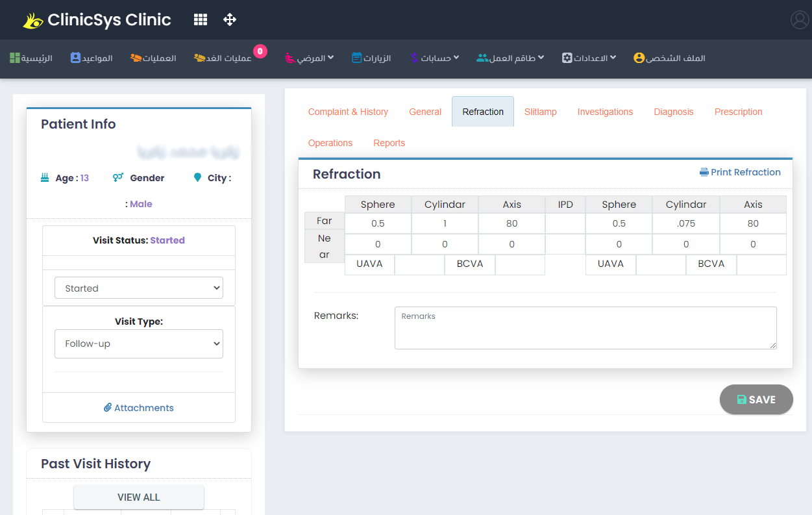Open the Complaint & History tab

[x=348, y=112]
